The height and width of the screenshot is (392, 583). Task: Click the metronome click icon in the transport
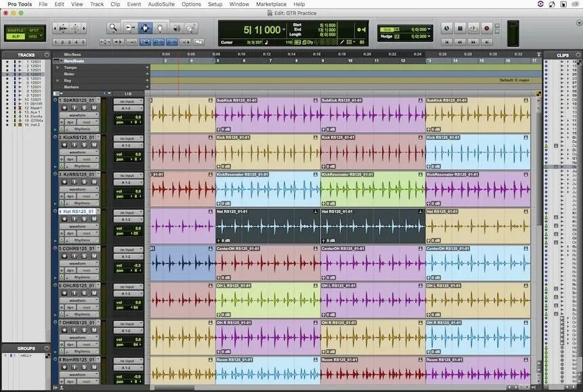click(304, 42)
